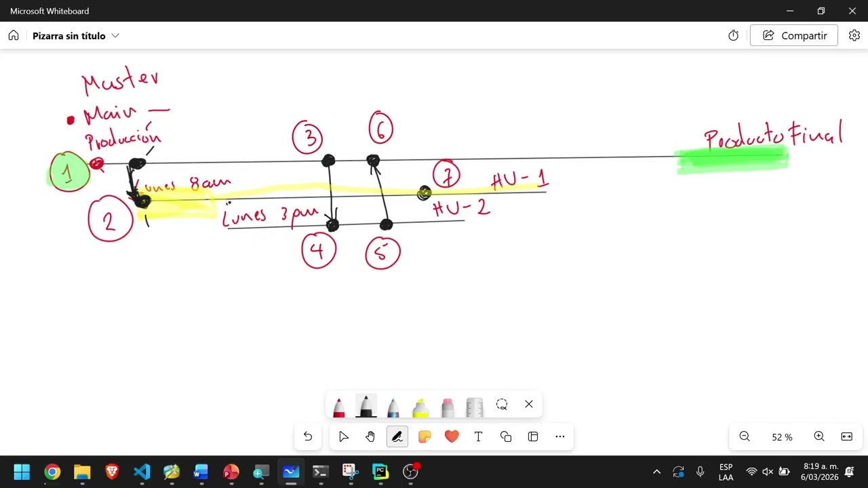Click the Compartir button
868x488 pixels.
pos(794,36)
